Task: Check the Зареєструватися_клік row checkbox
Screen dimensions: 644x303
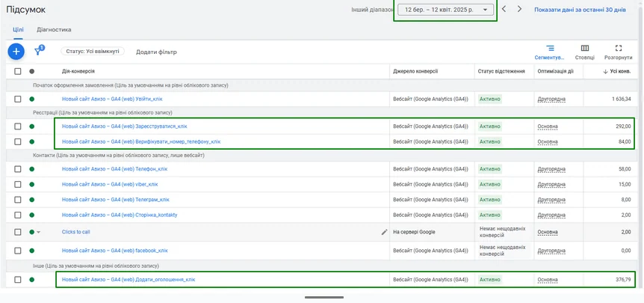Action: coord(18,126)
